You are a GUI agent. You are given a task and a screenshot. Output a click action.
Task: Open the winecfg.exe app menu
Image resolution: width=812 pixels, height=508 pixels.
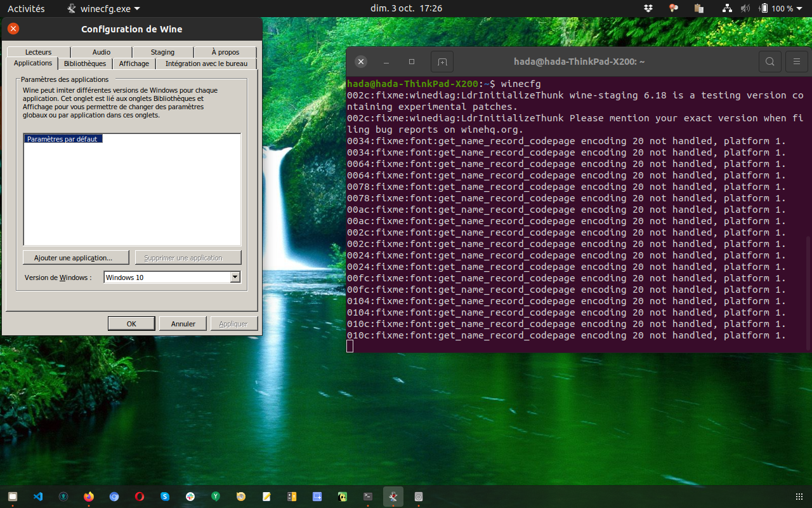tap(104, 8)
